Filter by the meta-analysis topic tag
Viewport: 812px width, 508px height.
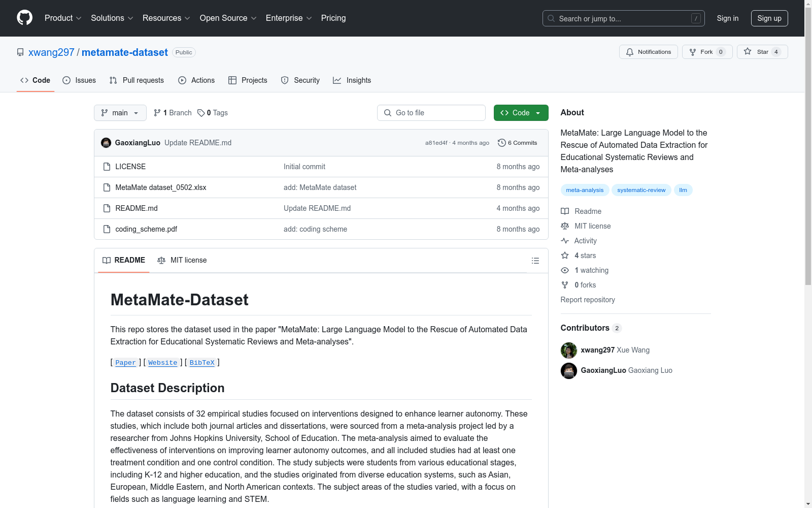pyautogui.click(x=585, y=190)
